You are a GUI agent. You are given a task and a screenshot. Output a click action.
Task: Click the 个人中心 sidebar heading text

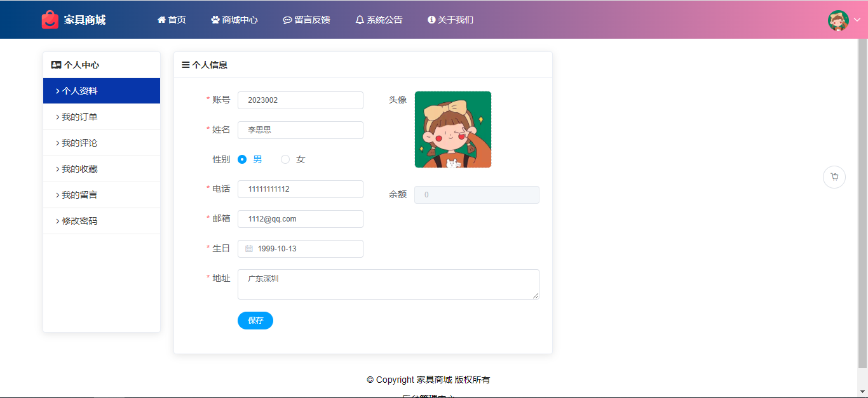point(81,65)
